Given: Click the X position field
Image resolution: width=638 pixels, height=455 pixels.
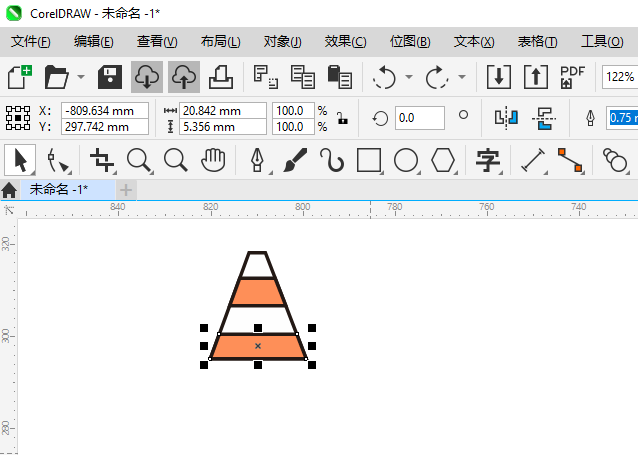Looking at the screenshot, I should tap(105, 111).
